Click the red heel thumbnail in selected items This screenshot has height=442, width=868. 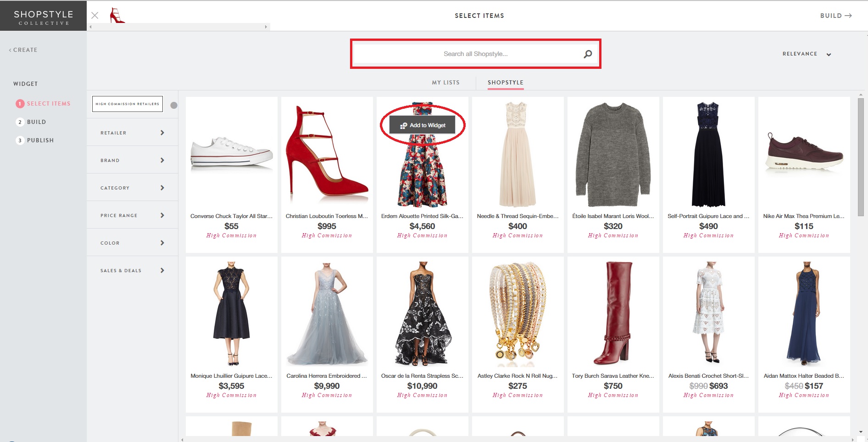pyautogui.click(x=117, y=15)
